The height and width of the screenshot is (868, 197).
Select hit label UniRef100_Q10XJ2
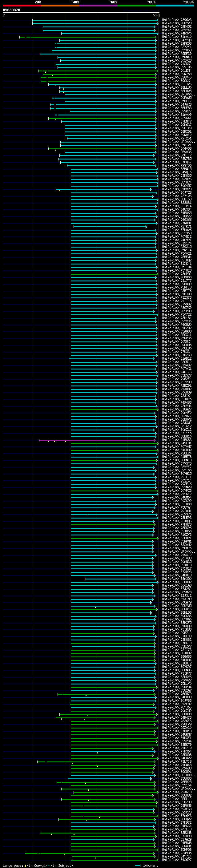pyautogui.click(x=177, y=555)
